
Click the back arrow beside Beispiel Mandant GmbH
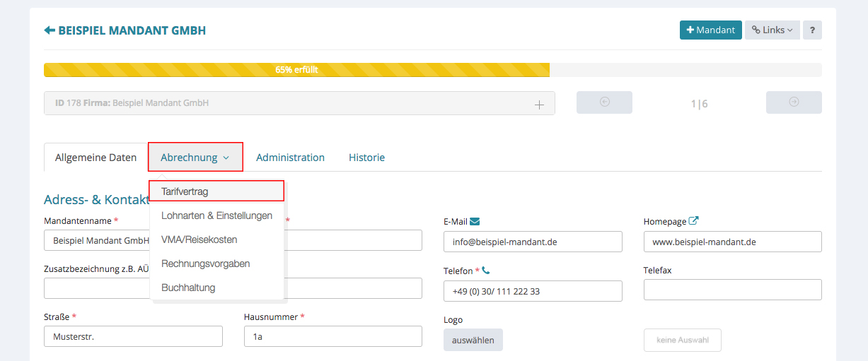50,30
